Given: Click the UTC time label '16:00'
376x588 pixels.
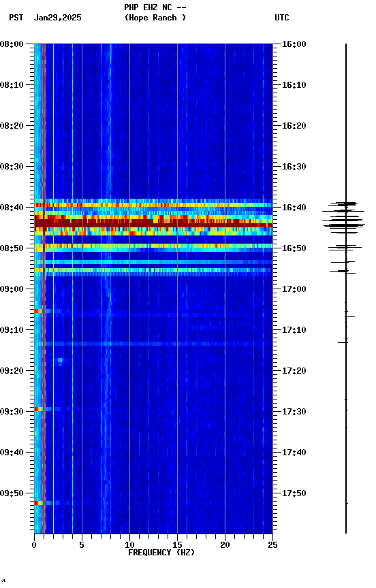Looking at the screenshot, I should click(x=294, y=44).
